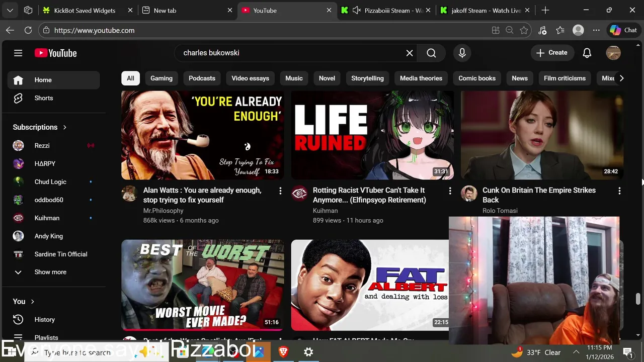The width and height of the screenshot is (644, 362).
Task: Open Shorts from sidebar
Action: click(53, 98)
